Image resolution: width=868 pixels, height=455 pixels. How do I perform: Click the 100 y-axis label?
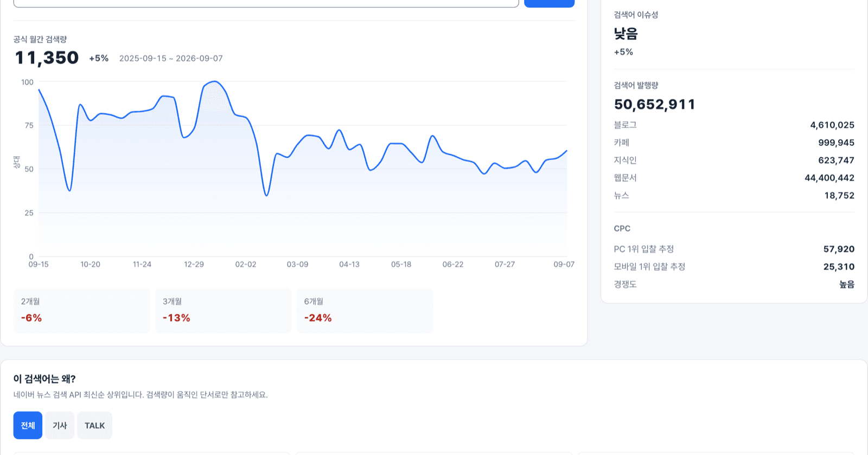(x=27, y=82)
